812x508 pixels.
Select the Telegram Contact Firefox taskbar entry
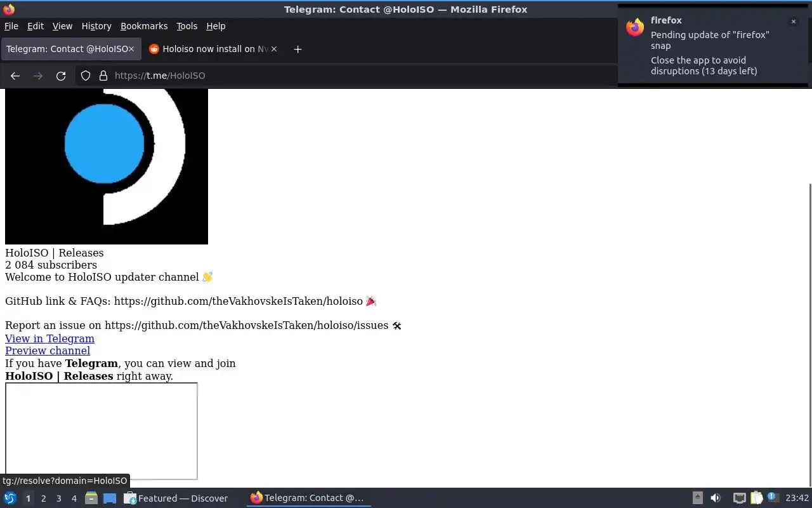pyautogui.click(x=308, y=498)
